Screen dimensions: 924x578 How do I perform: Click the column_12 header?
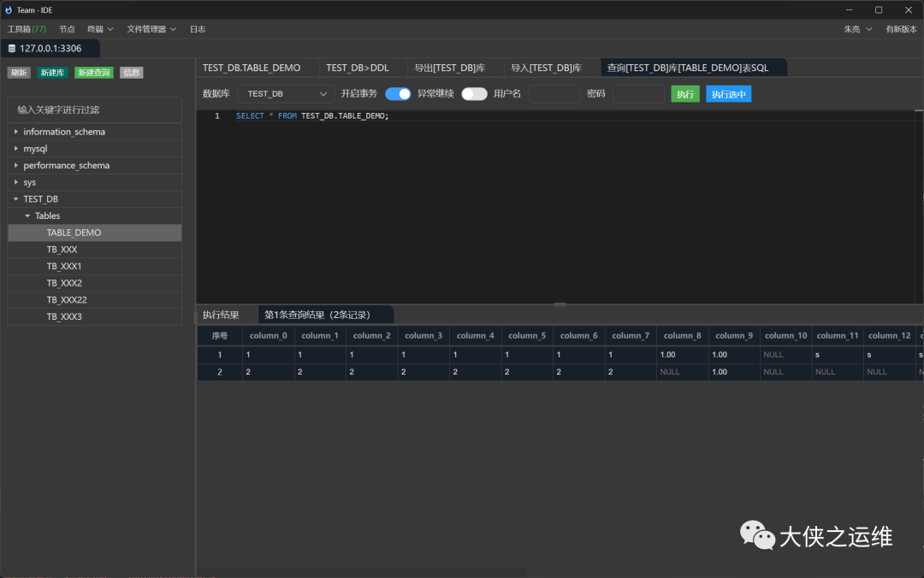[x=889, y=335]
